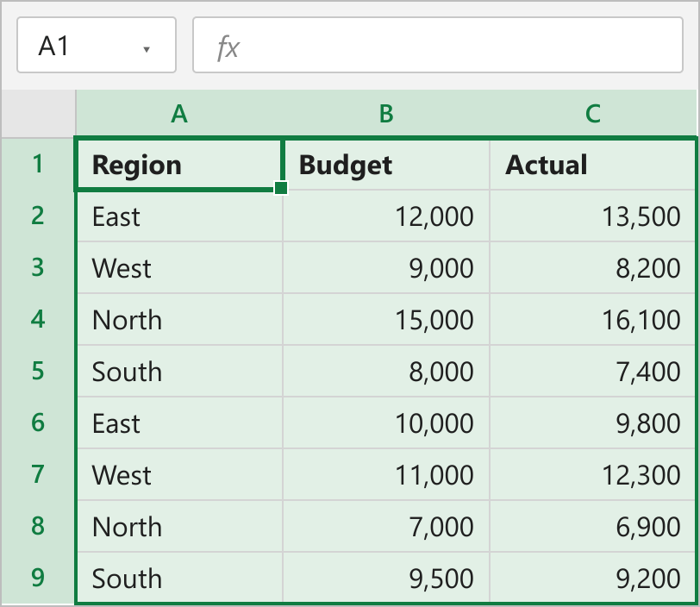Select the column C header
Viewport: 700px width, 607px height.
tap(593, 114)
